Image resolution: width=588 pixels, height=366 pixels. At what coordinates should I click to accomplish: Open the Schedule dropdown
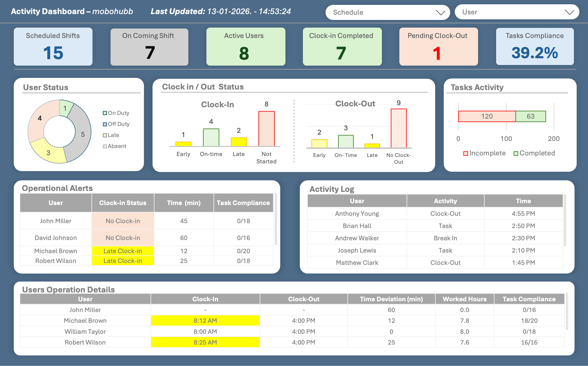pyautogui.click(x=387, y=12)
